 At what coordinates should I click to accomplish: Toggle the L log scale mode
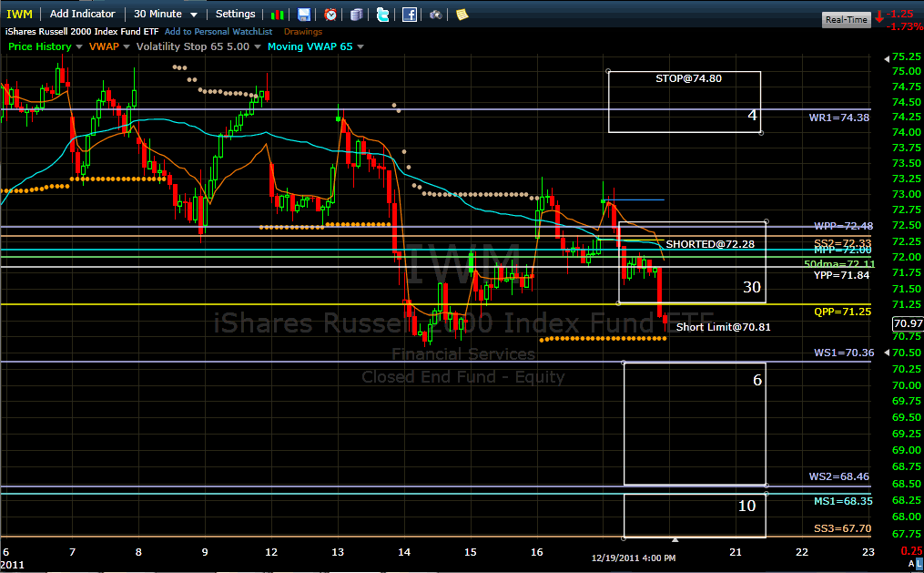919,565
